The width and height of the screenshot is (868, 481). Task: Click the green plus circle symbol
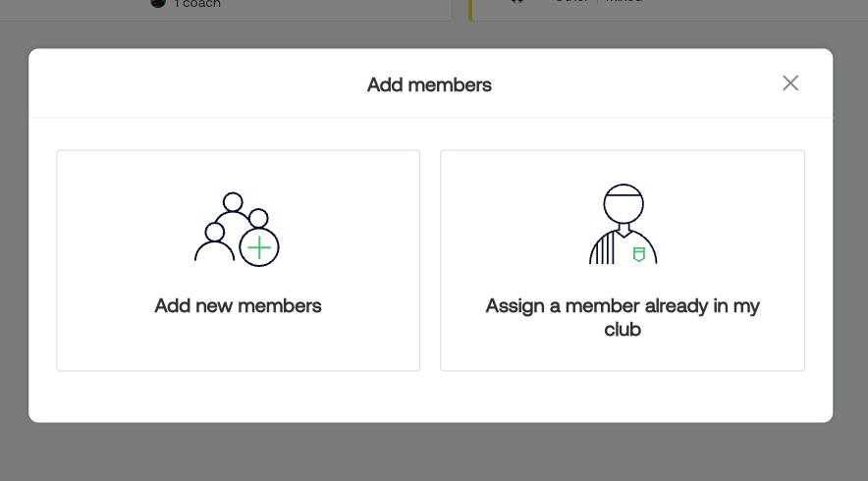tap(259, 247)
